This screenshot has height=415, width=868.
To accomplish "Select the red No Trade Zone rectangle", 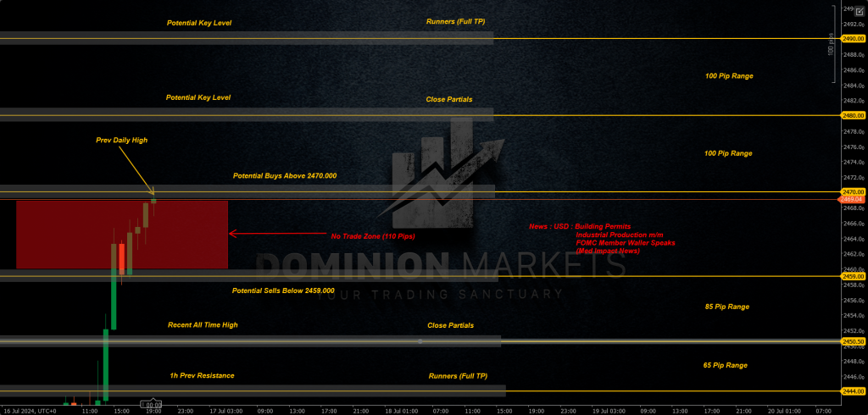I will tap(122, 235).
